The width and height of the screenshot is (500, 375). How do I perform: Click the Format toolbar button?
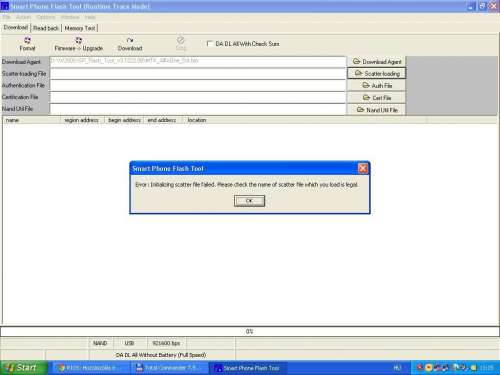27,44
